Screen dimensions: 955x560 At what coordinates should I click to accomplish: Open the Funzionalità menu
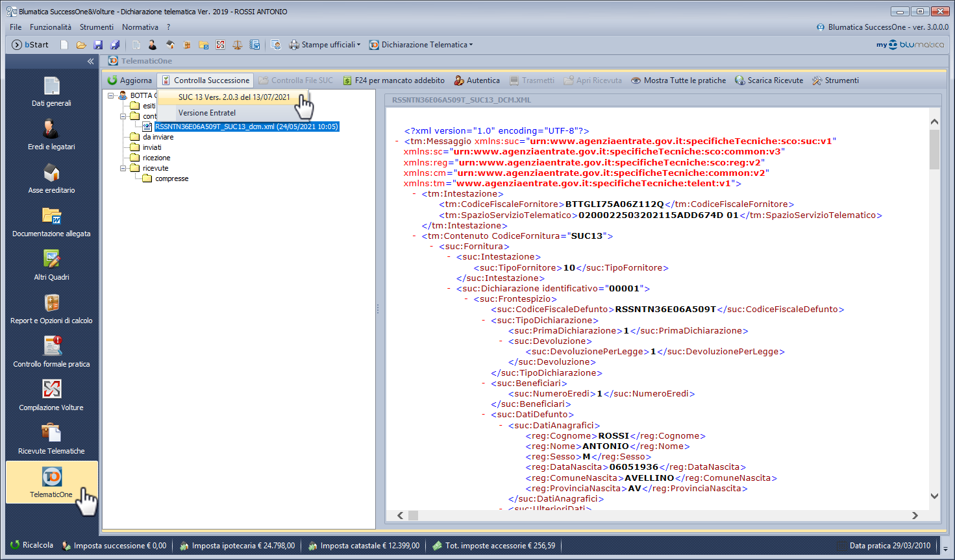pos(51,27)
